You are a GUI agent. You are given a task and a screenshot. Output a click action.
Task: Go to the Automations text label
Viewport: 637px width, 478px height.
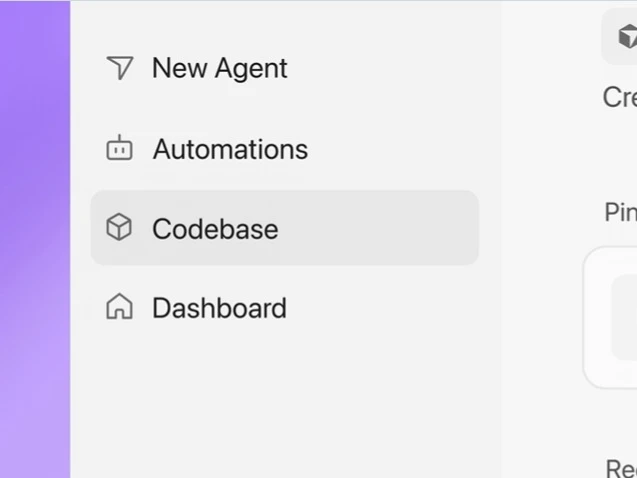tap(230, 149)
